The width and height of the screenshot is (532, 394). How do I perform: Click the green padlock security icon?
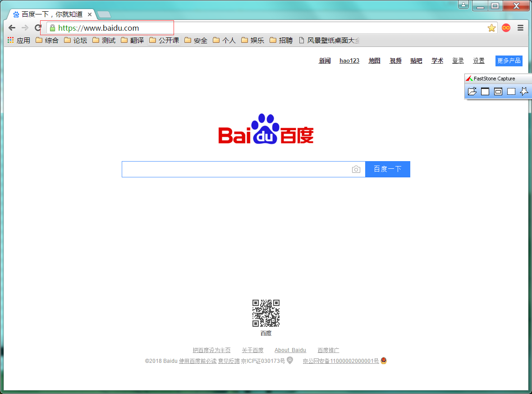(x=52, y=28)
